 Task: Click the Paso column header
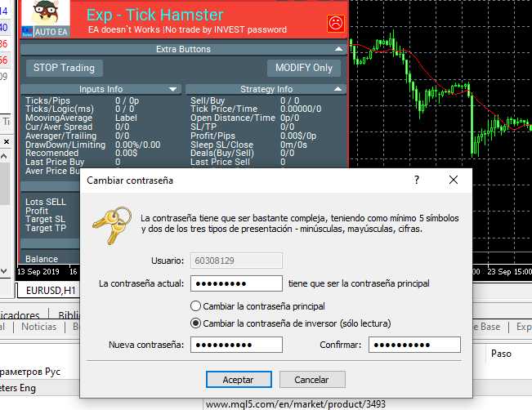point(501,354)
